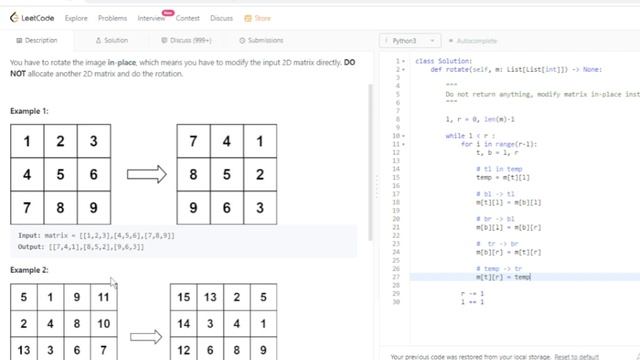Switch to the Discuss (999+) tab

tap(186, 40)
